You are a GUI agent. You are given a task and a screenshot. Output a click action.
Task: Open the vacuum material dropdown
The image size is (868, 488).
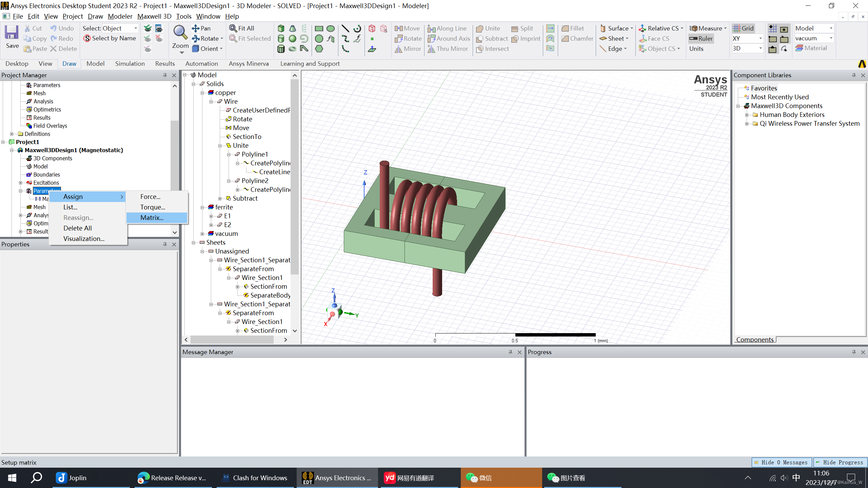831,38
